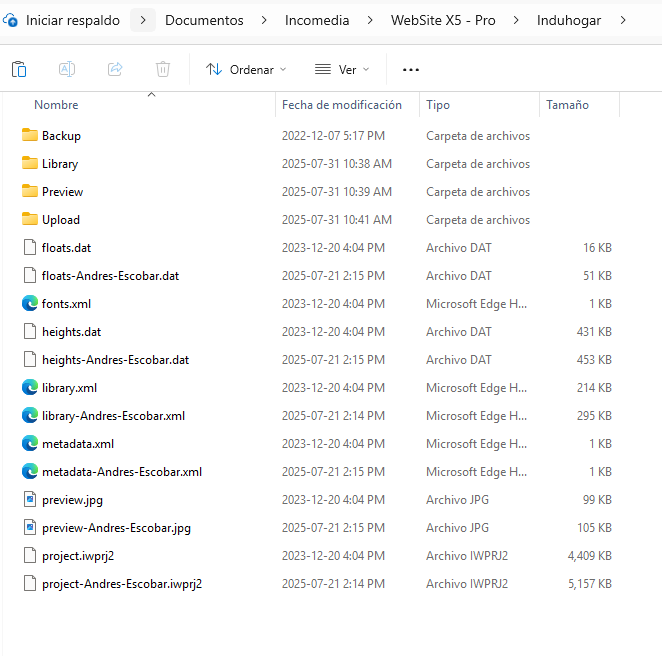
Task: Click date 2025-07-31 10:38 AM
Action: [x=337, y=163]
